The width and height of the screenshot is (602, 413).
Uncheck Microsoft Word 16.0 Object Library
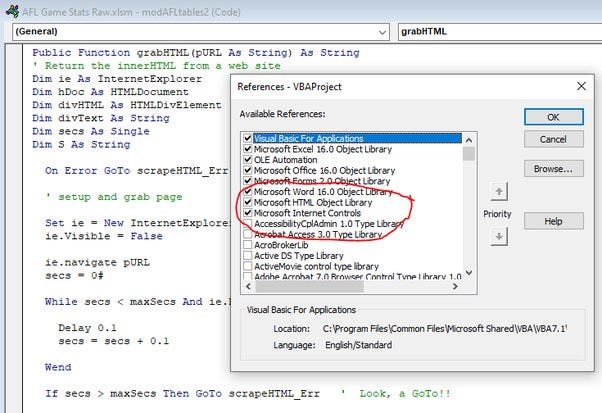click(248, 191)
